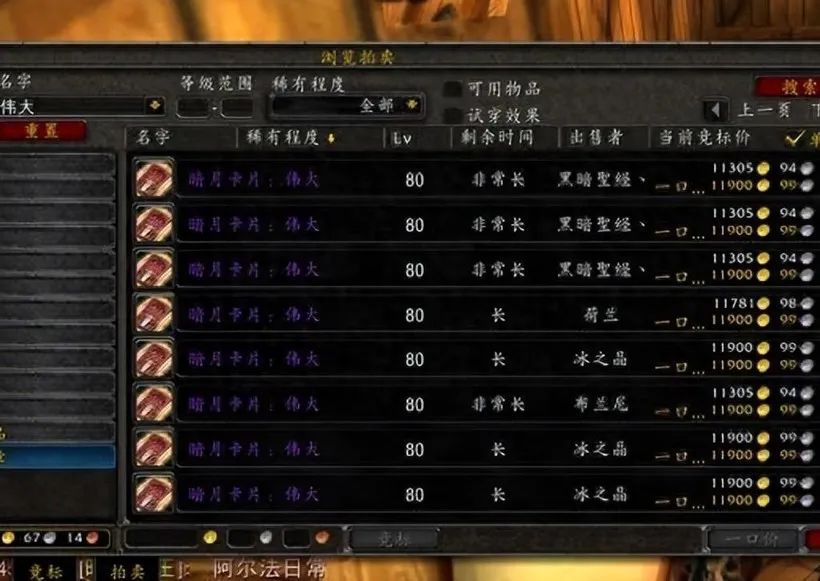The image size is (820, 581).
Task: Click the item icon sold by 布兰尼
Action: tap(154, 403)
